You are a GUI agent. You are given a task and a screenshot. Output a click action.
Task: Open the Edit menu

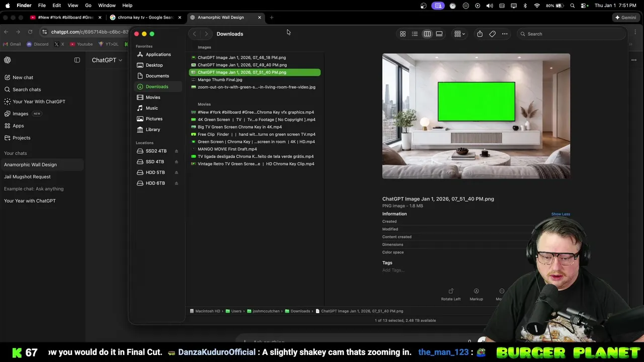[56, 6]
